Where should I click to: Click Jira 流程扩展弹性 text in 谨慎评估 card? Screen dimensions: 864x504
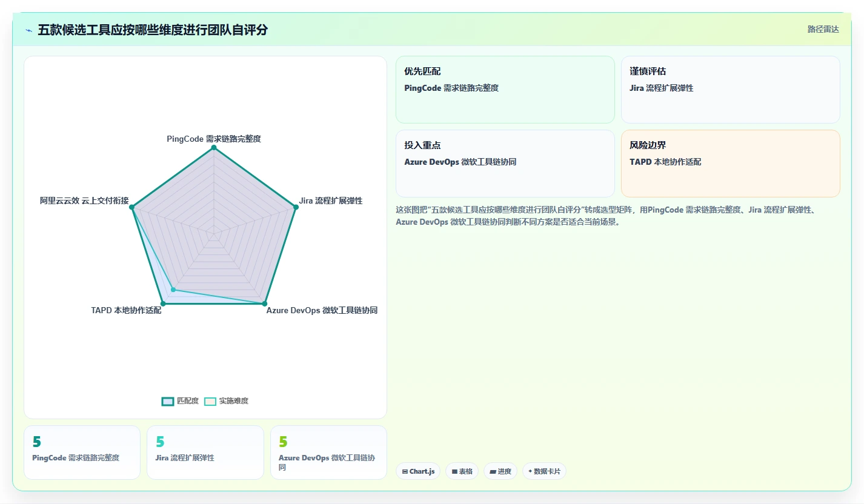point(662,88)
